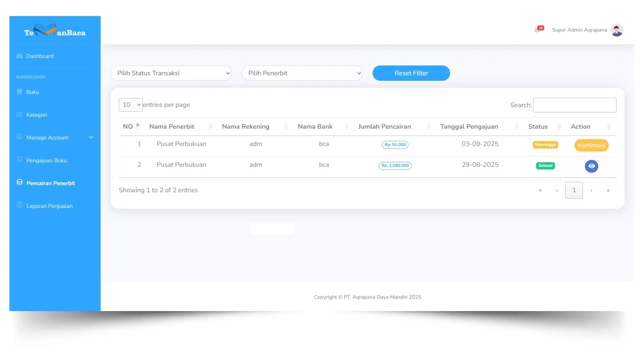The height and width of the screenshot is (362, 644).
Task: Open the Pencairan Penerbit menu item
Action: (x=51, y=183)
